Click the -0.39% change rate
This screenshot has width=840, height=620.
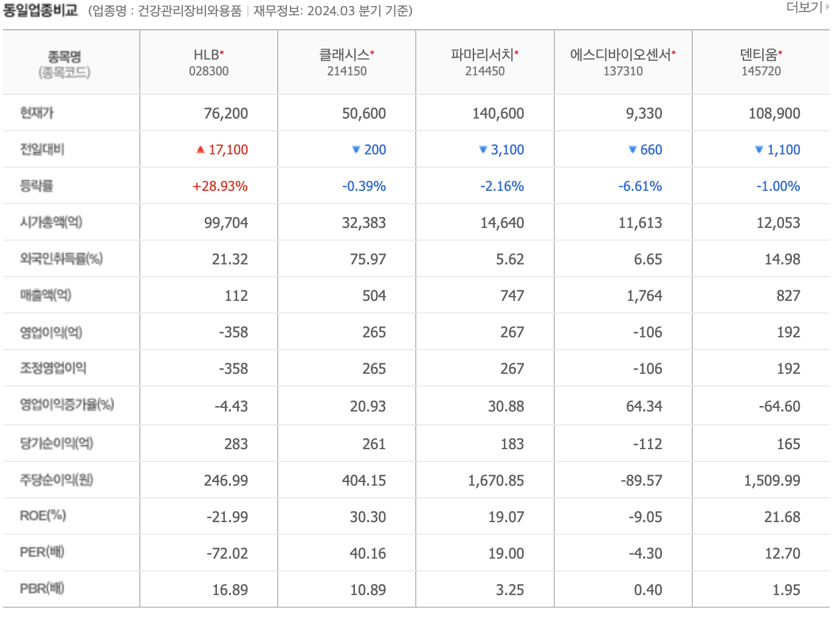(x=364, y=187)
